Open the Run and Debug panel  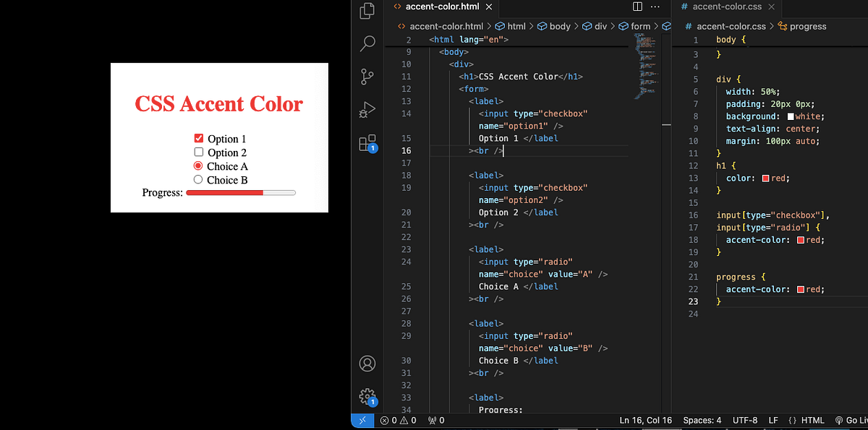point(367,109)
